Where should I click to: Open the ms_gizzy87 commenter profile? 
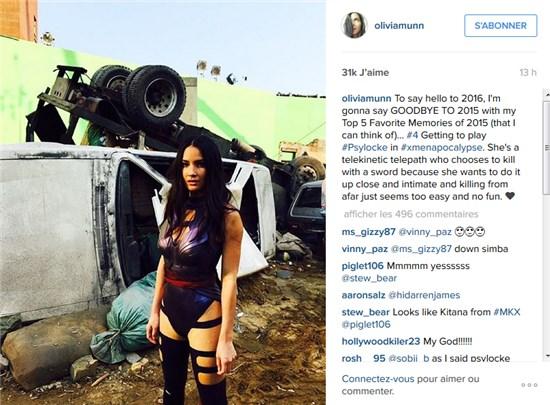pos(368,232)
